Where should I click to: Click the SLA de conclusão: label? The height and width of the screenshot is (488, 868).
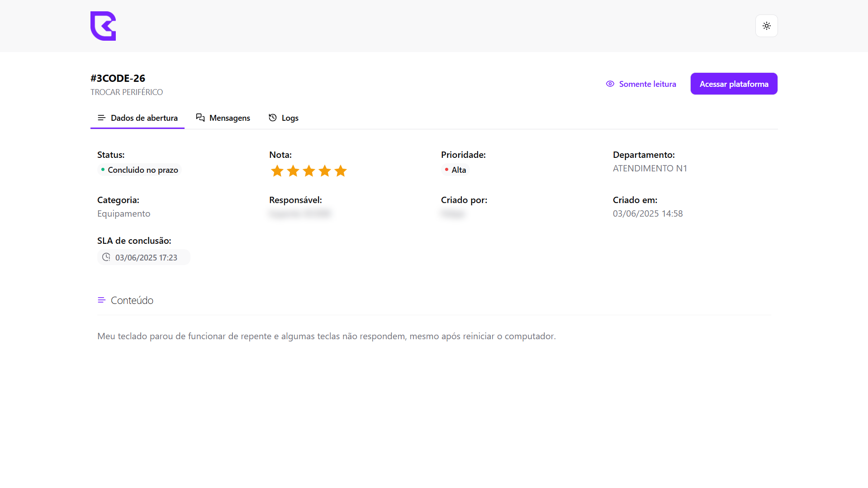point(134,241)
